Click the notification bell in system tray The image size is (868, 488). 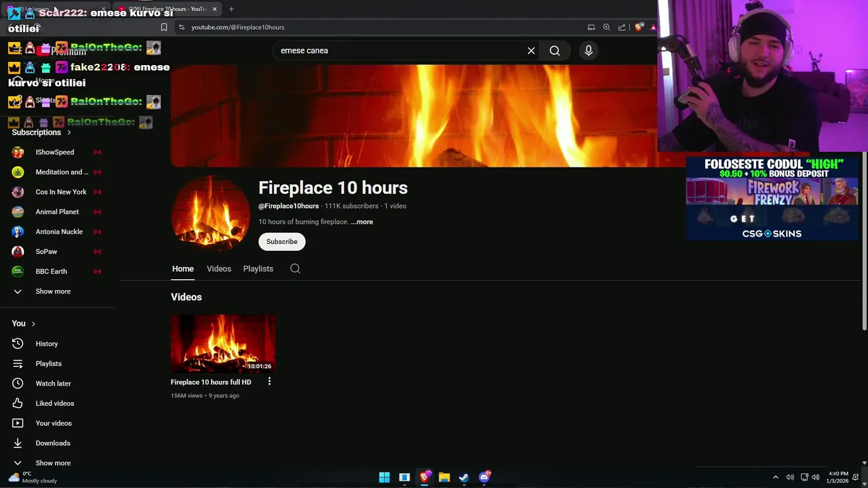(x=856, y=477)
